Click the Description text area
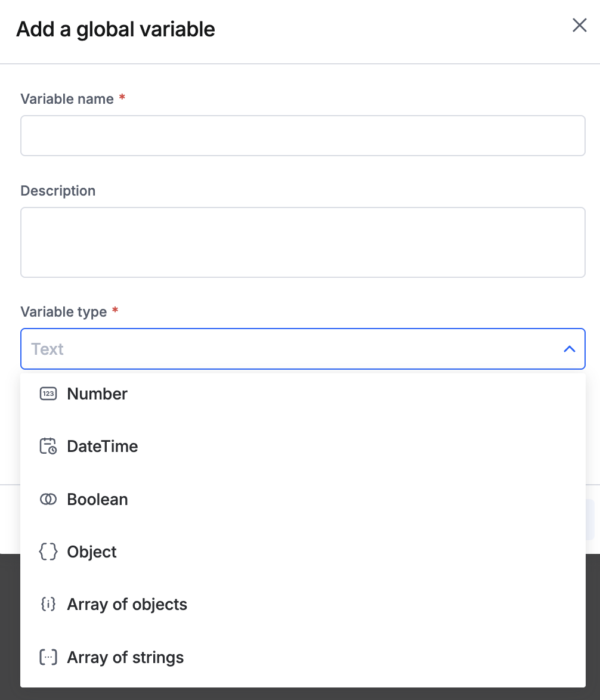The image size is (600, 700). pyautogui.click(x=302, y=241)
